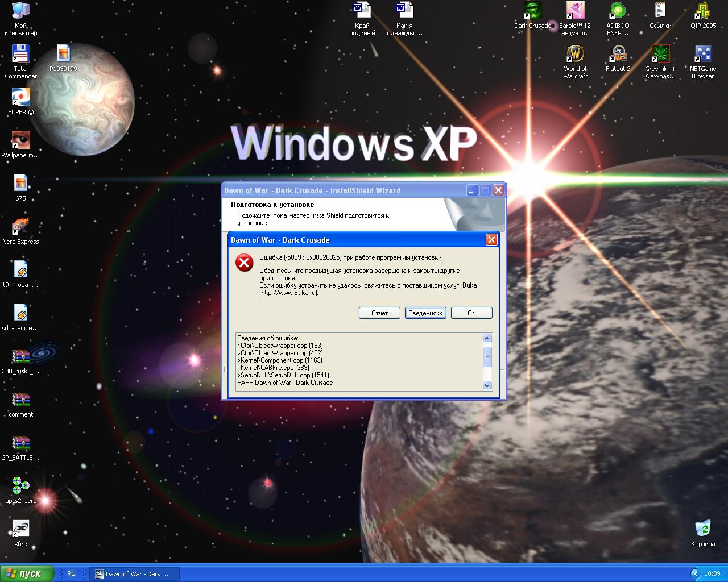
Task: Select the Barbie 12 Танцующ... shortcut
Action: (x=575, y=10)
